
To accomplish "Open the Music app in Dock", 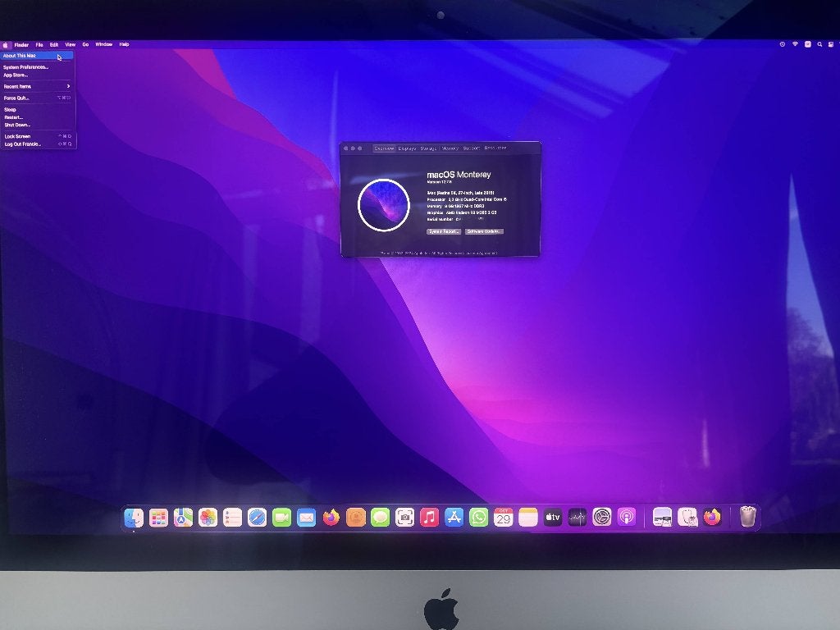I will pos(429,518).
